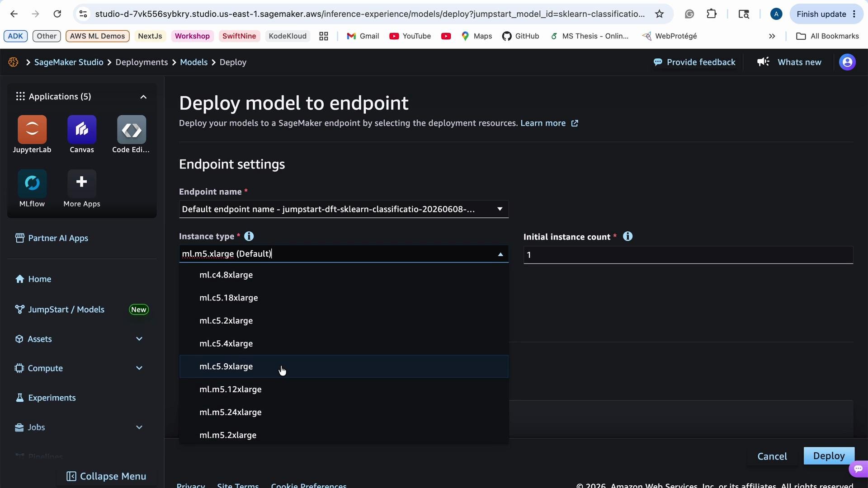Screen dimensions: 868x488
Task: Open the user profile avatar menu
Action: tap(847, 62)
